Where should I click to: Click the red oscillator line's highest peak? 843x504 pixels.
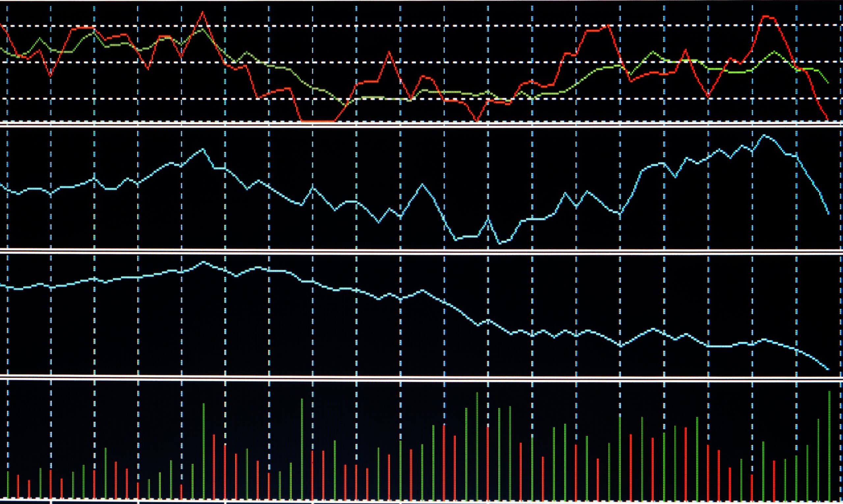tap(203, 12)
